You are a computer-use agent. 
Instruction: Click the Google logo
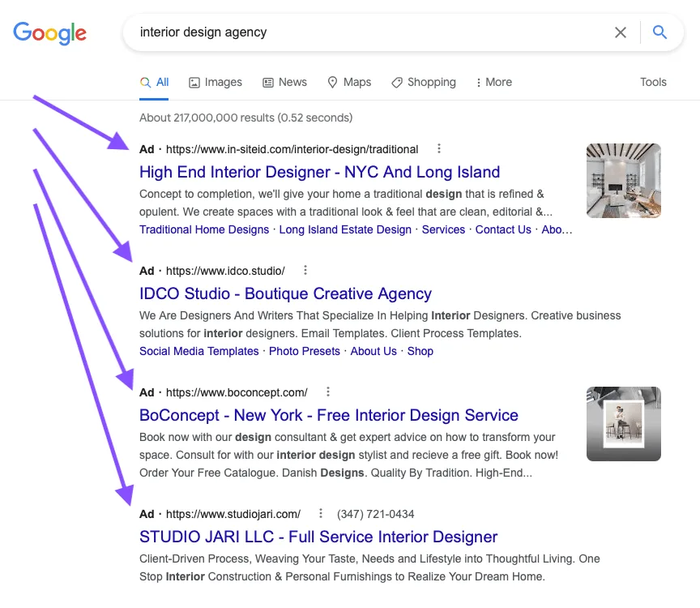coord(49,32)
